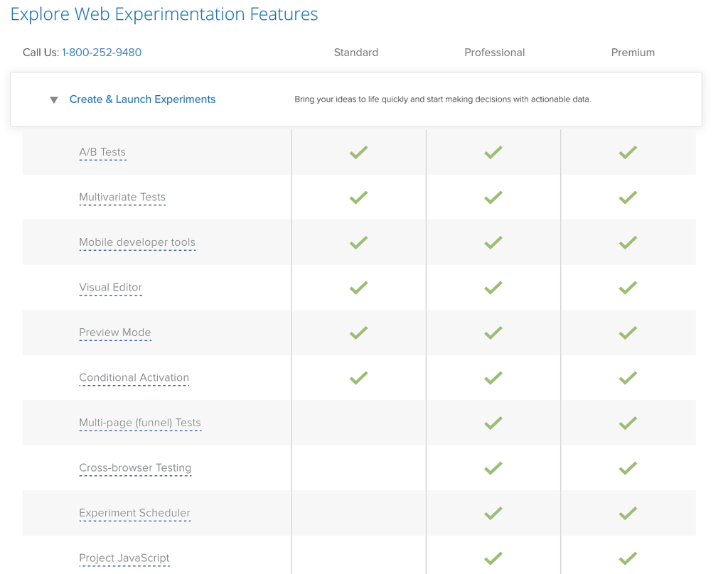Click the Standard checkmark for Preview Mode
The width and height of the screenshot is (728, 574).
358,332
